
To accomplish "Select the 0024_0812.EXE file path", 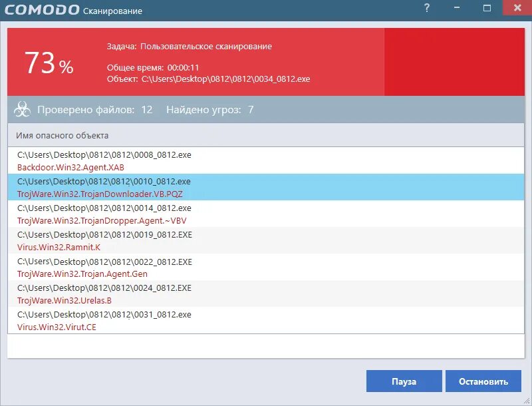I will 104,288.
